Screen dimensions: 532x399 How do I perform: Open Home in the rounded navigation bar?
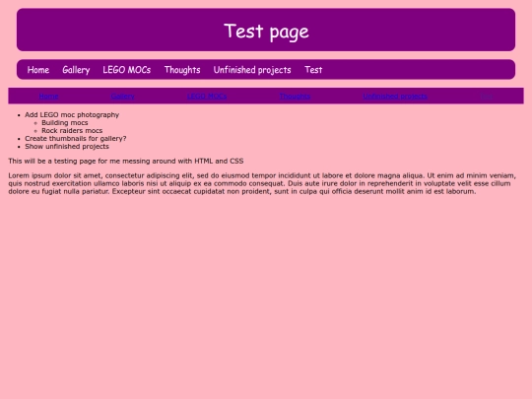[38, 70]
